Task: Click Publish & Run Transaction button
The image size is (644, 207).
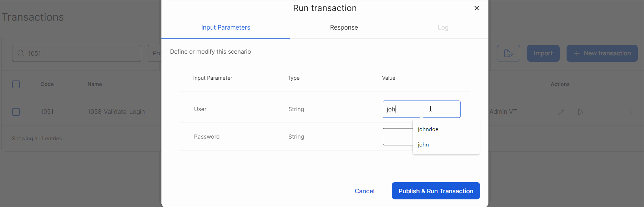Action: [x=435, y=191]
